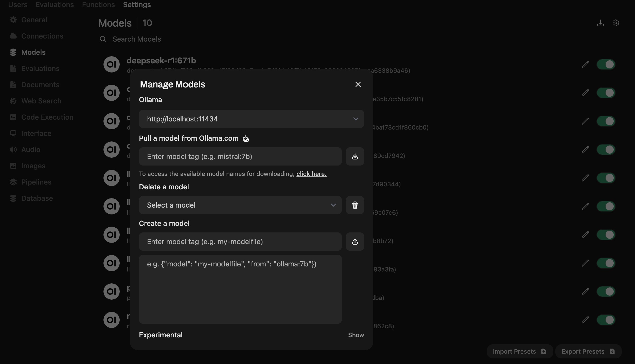Close the Manage Models dialog
The image size is (635, 364).
(358, 84)
